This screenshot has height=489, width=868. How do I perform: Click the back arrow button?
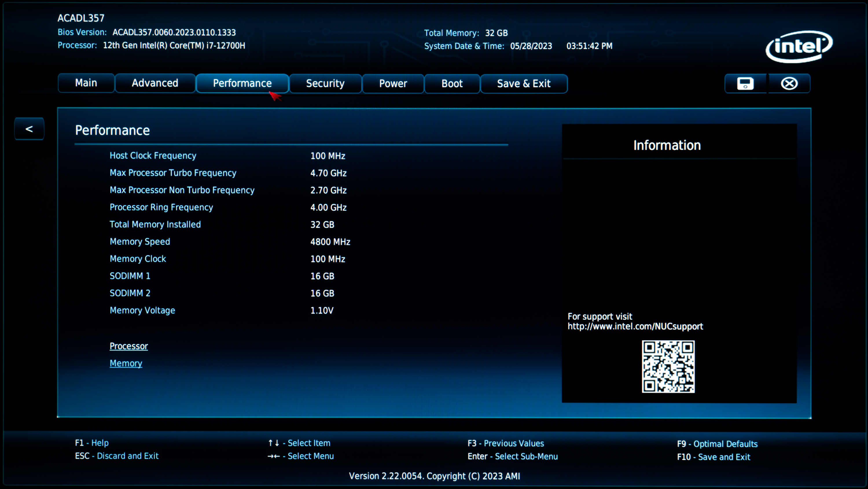[x=29, y=129]
